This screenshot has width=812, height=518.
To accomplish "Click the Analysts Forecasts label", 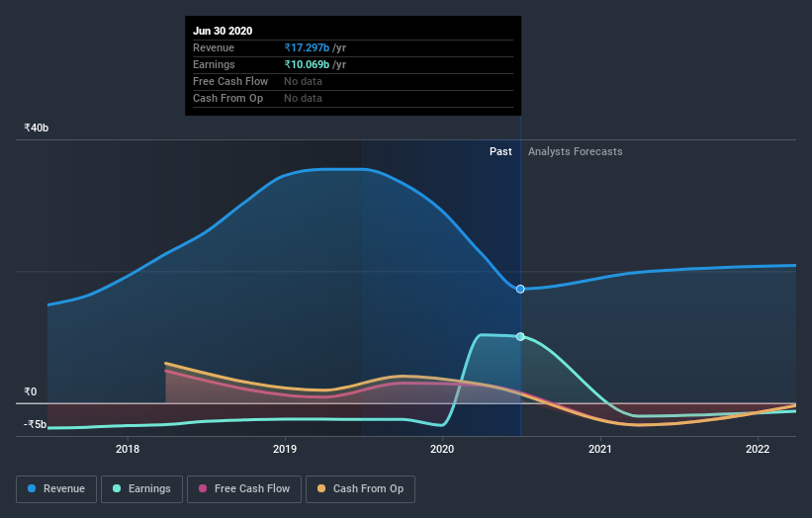I will pyautogui.click(x=576, y=151).
